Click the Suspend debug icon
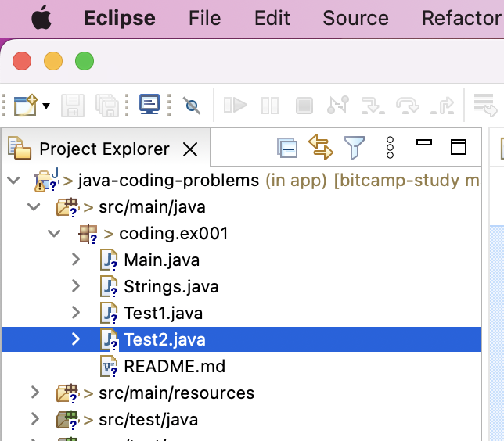This screenshot has width=504, height=441. point(270,106)
